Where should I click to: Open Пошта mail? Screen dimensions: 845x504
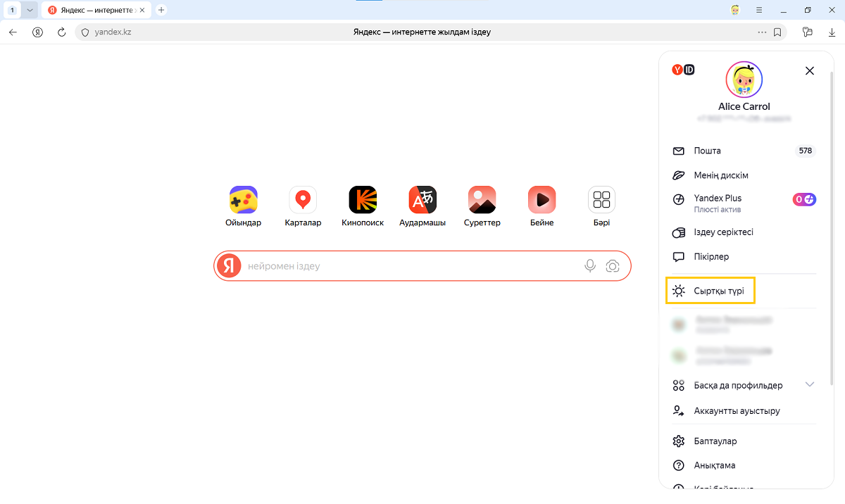744,151
